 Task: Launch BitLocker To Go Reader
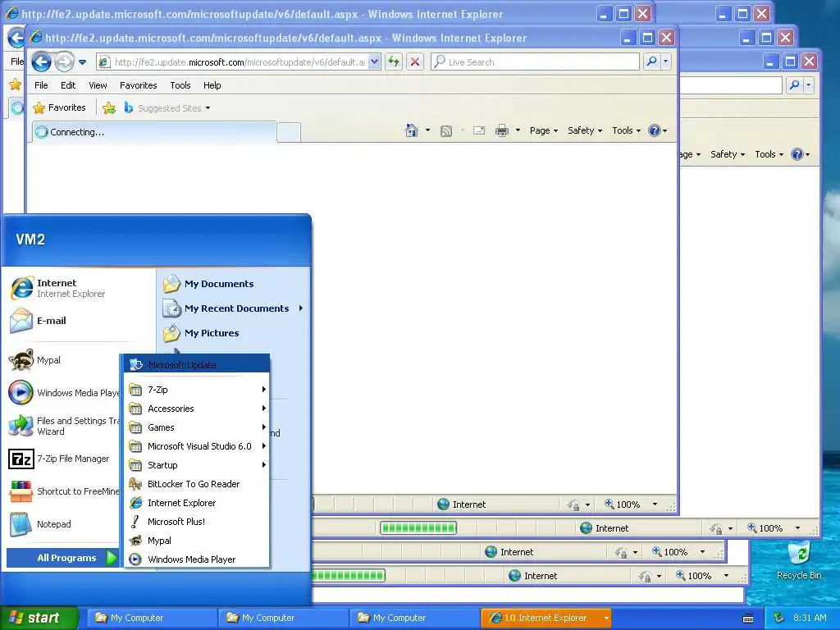[197, 484]
